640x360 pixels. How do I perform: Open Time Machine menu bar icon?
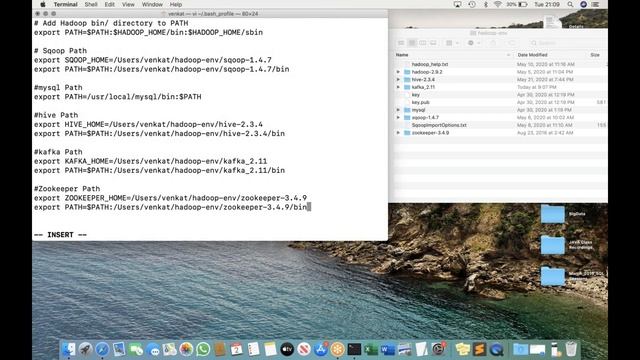coord(472,4)
